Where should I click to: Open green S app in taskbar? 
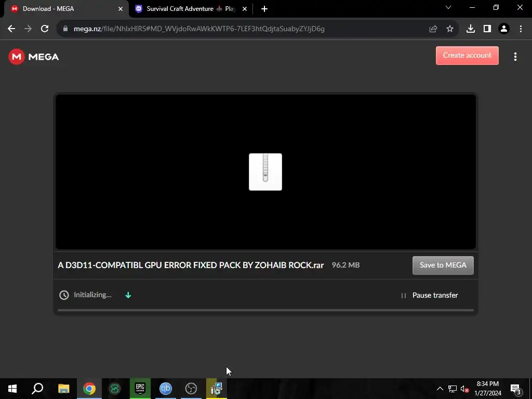click(x=115, y=389)
